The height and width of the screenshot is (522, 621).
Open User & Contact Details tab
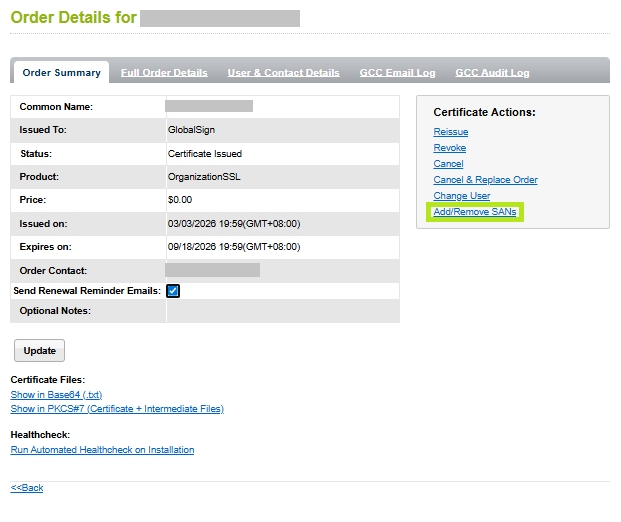click(283, 73)
